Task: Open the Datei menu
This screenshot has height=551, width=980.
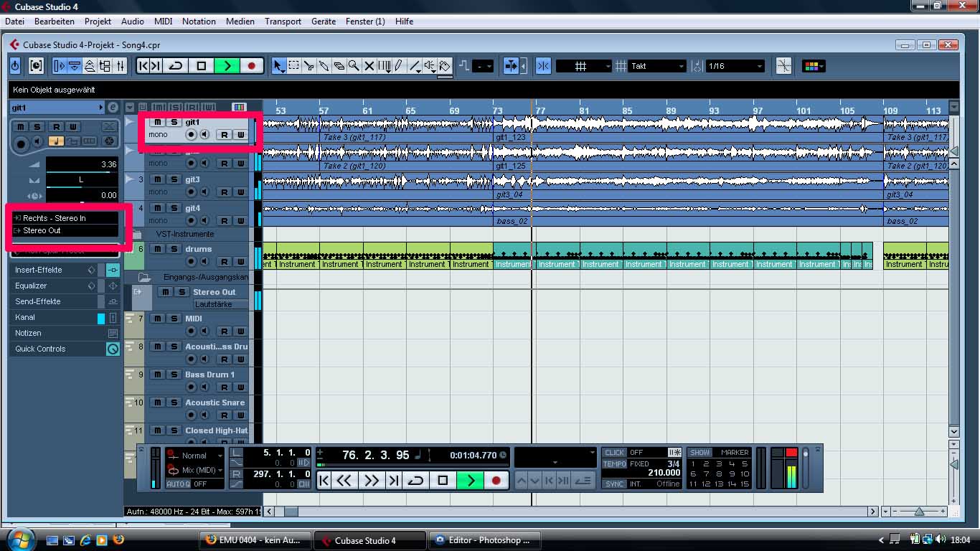Action: click(14, 22)
